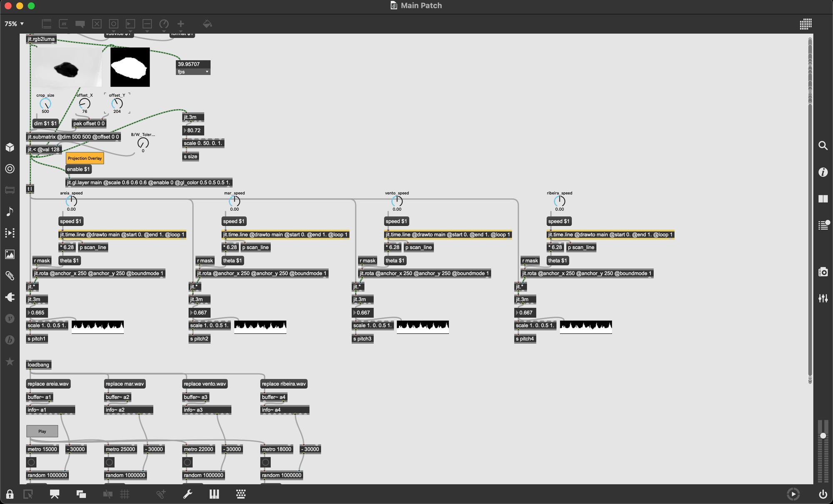This screenshot has height=504, width=833.
Task: Open the Max Console list icon
Action: point(823,225)
